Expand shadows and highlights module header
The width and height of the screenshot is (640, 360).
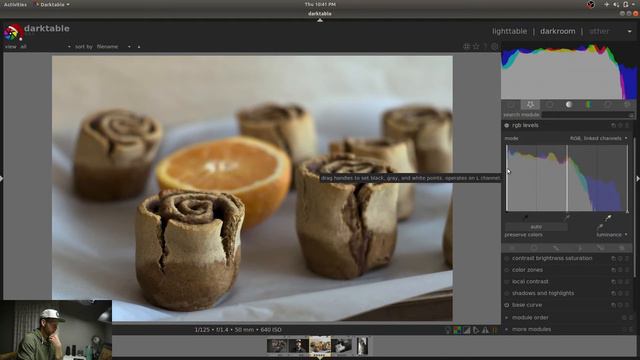point(543,293)
